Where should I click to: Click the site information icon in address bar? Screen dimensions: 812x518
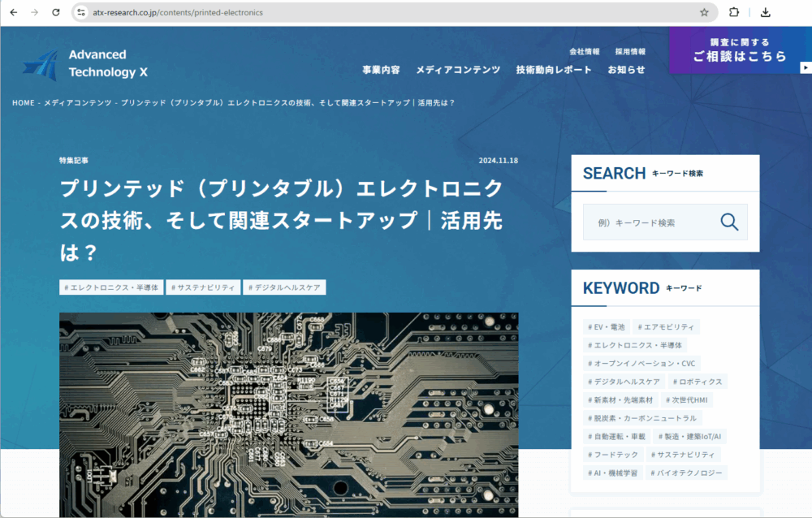[x=80, y=12]
